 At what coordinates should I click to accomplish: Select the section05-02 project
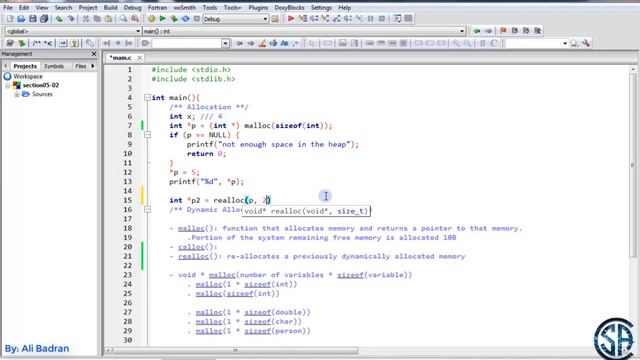tap(40, 85)
